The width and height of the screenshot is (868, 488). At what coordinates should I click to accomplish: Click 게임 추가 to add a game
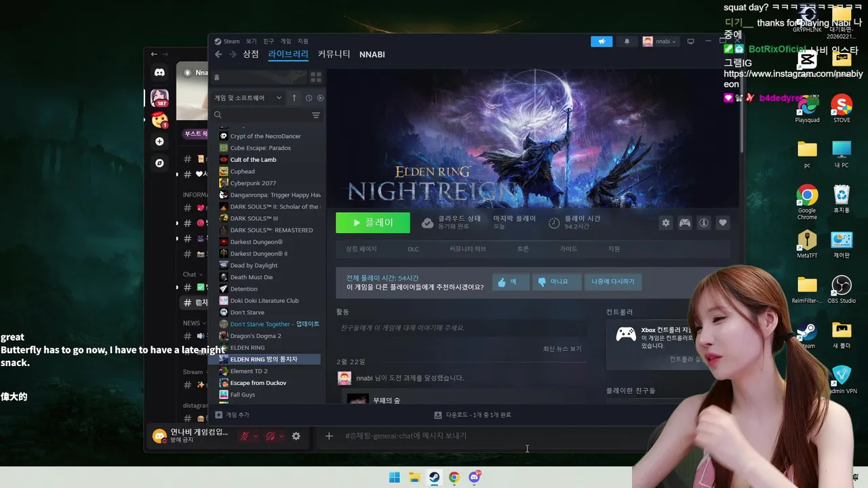click(232, 415)
